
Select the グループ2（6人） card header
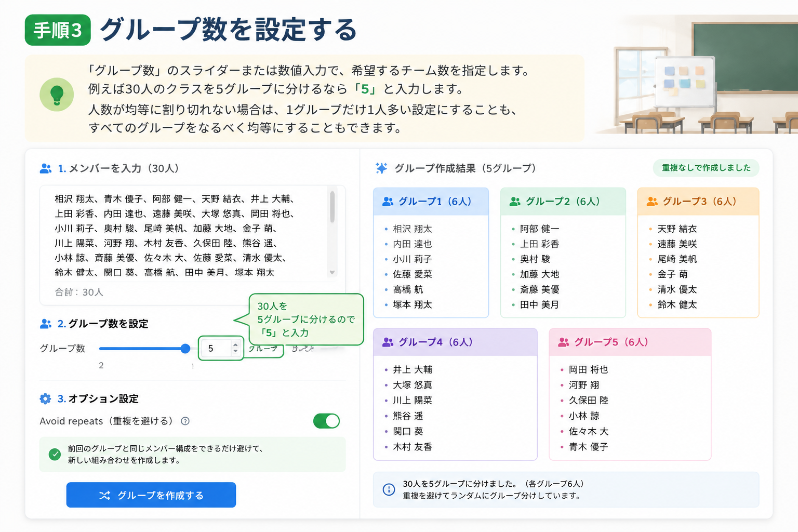click(563, 202)
